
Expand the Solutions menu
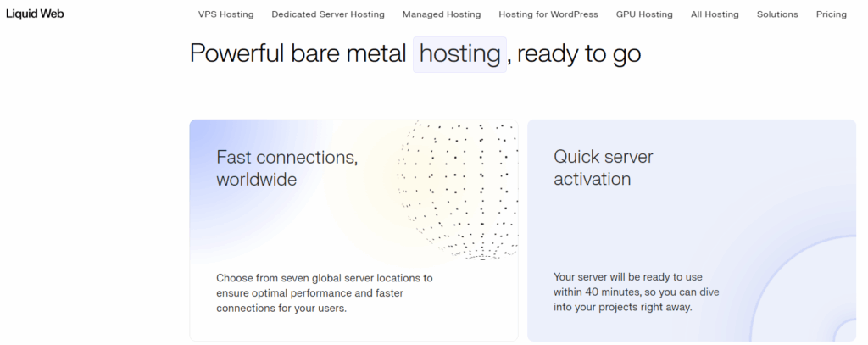point(777,14)
